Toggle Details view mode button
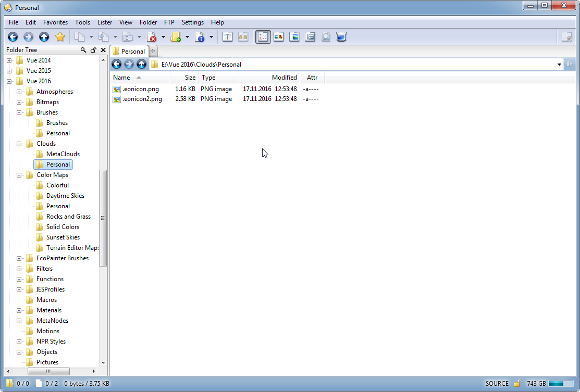The image size is (580, 392). [263, 37]
